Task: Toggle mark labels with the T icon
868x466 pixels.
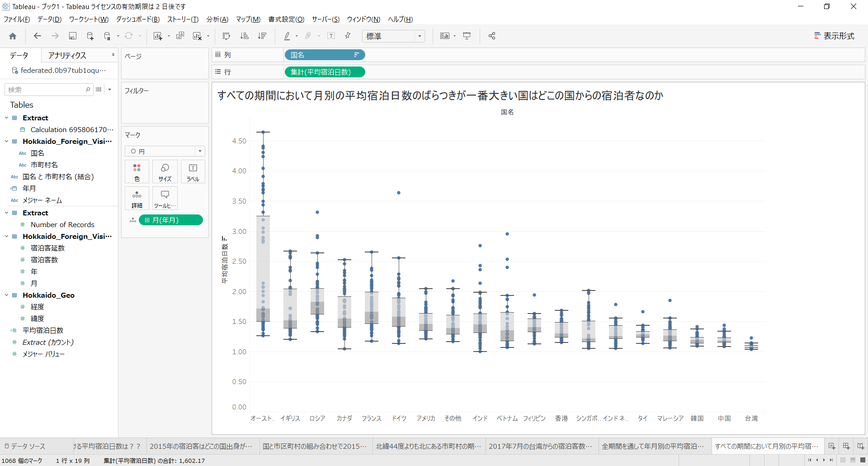Action: pyautogui.click(x=331, y=36)
